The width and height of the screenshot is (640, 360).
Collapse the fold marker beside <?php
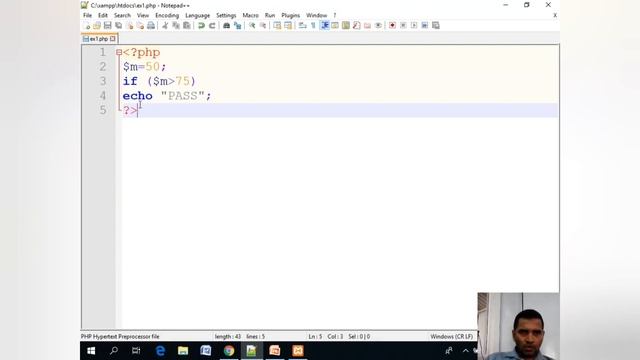(119, 52)
